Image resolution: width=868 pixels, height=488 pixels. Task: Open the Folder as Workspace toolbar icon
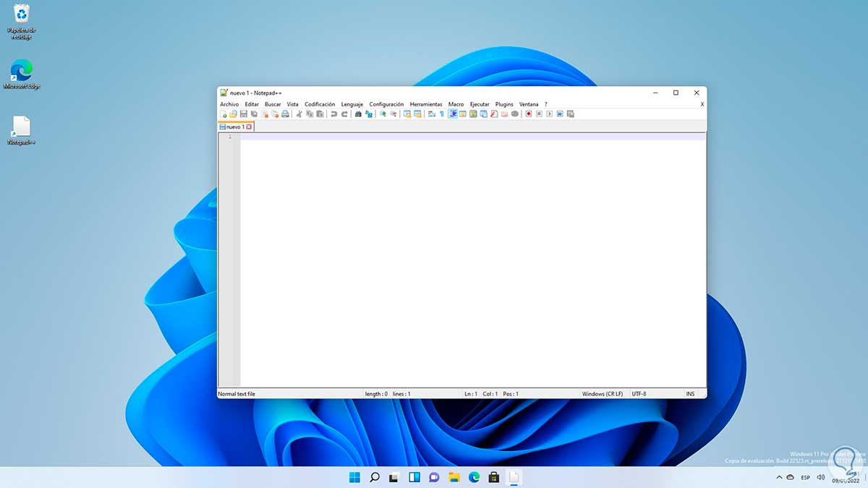(x=504, y=114)
